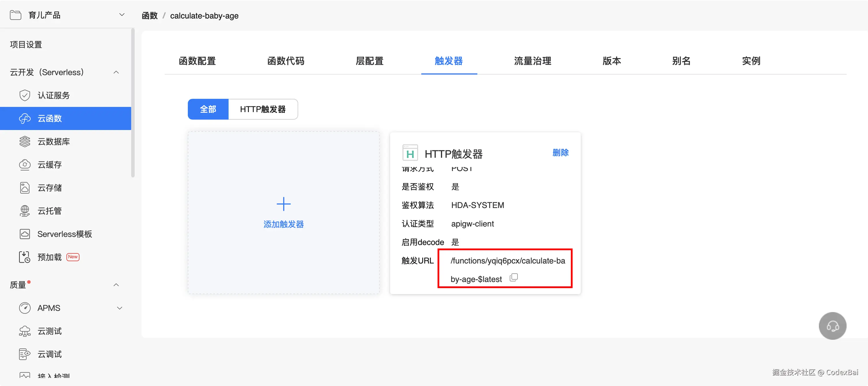Click the 认证服务 shield icon
This screenshot has height=386, width=868.
point(25,95)
